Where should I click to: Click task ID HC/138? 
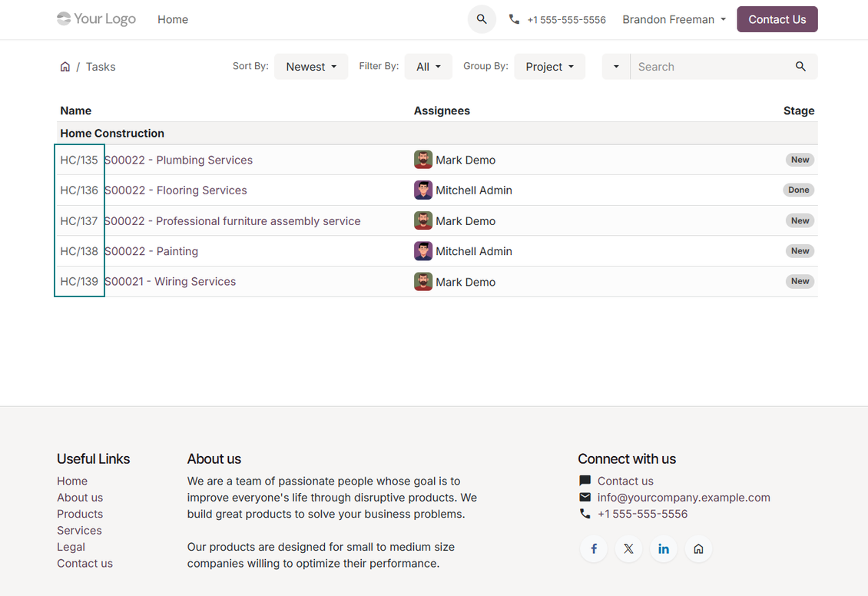pos(79,251)
